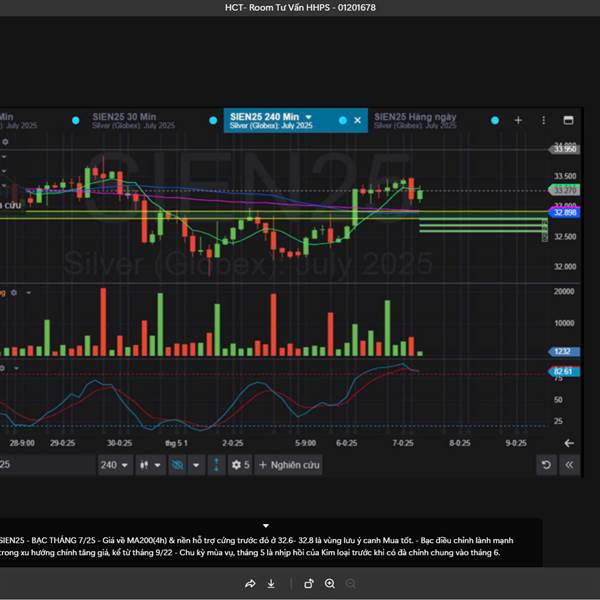Screen dimensions: 600x600
Task: Toggle cyan link dot after Hàng ngày tab
Action: tap(495, 121)
